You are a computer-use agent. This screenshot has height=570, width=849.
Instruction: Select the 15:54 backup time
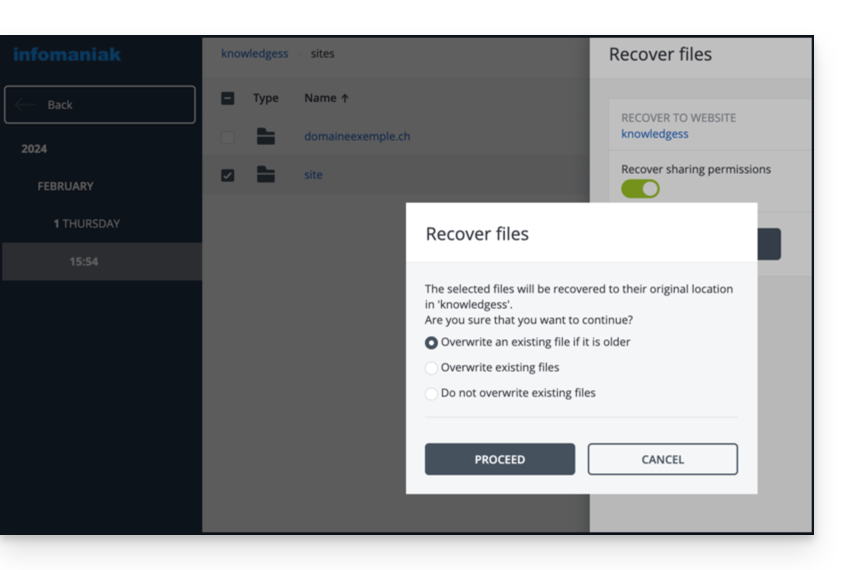click(x=84, y=262)
